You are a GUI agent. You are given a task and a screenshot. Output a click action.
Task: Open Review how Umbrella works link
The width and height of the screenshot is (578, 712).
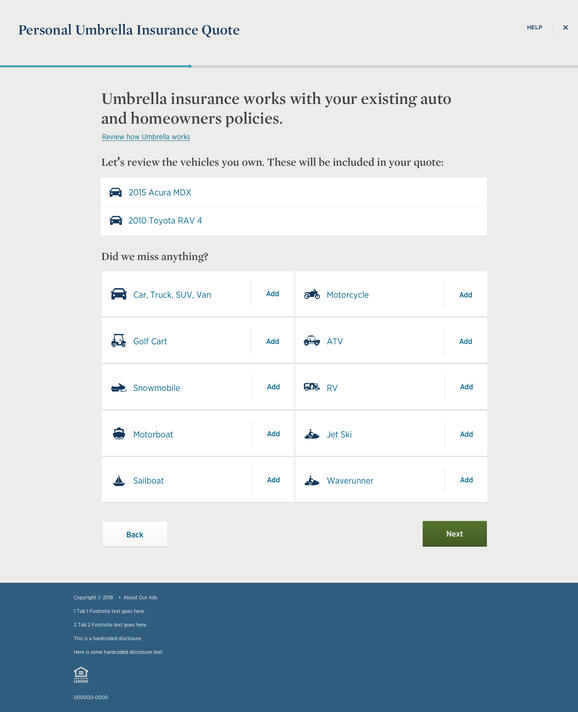[x=146, y=137]
